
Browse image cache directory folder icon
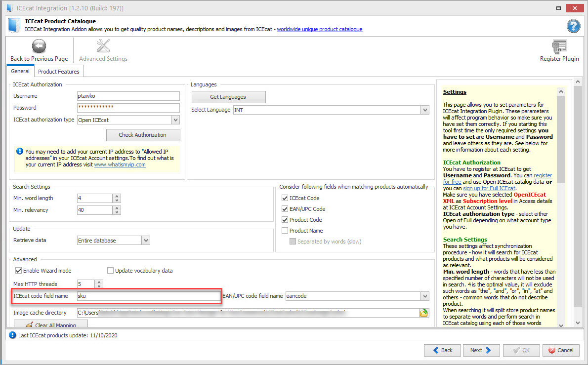coord(424,313)
